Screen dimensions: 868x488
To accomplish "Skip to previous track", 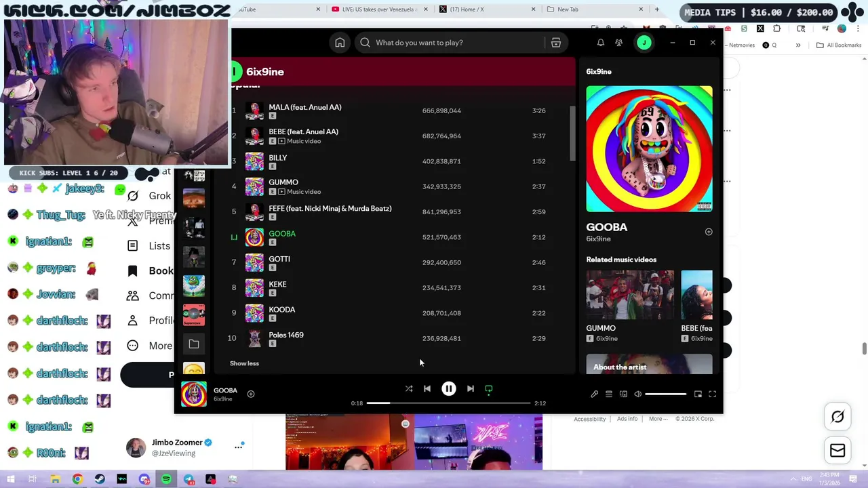I will (427, 389).
